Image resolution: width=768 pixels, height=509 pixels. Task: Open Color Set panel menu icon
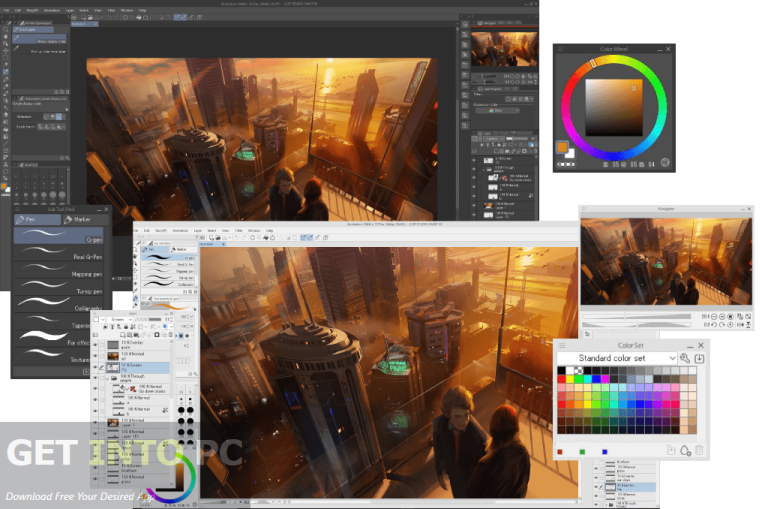562,345
